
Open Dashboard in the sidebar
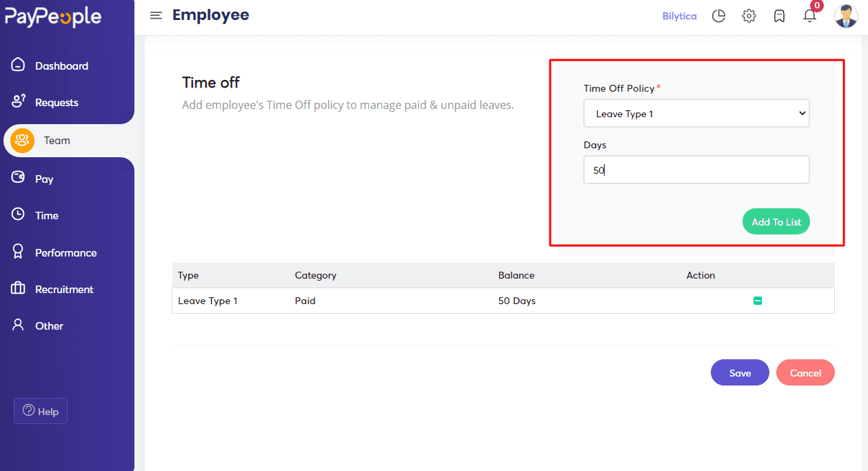(61, 66)
